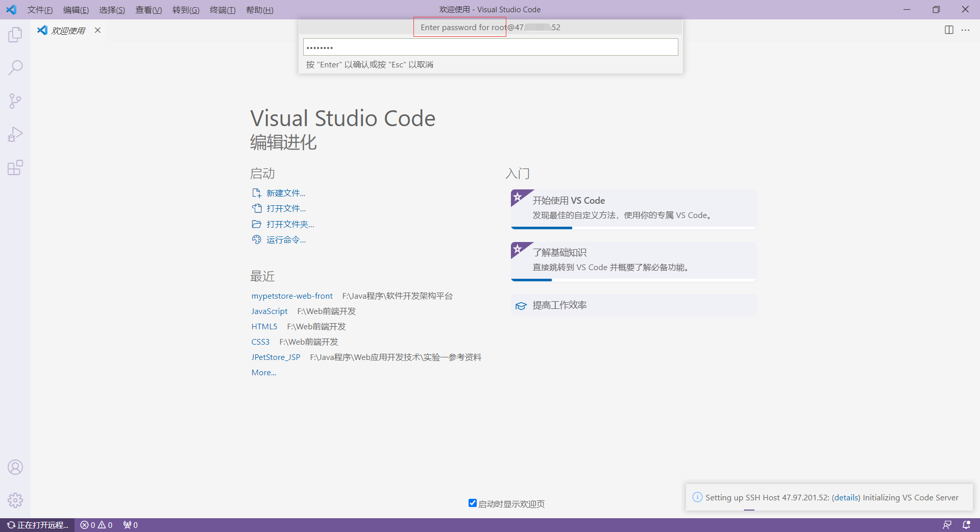The image size is (980, 532).
Task: Minimize the VS Code window
Action: tap(907, 9)
